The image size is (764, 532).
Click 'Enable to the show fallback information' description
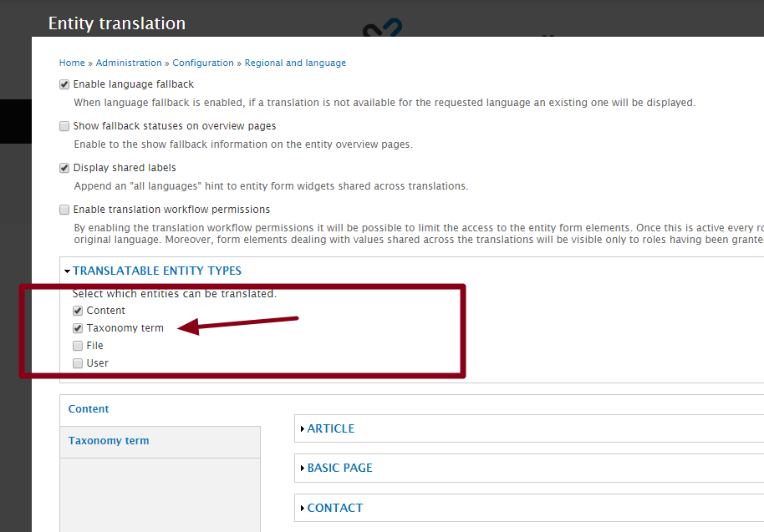[x=243, y=144]
